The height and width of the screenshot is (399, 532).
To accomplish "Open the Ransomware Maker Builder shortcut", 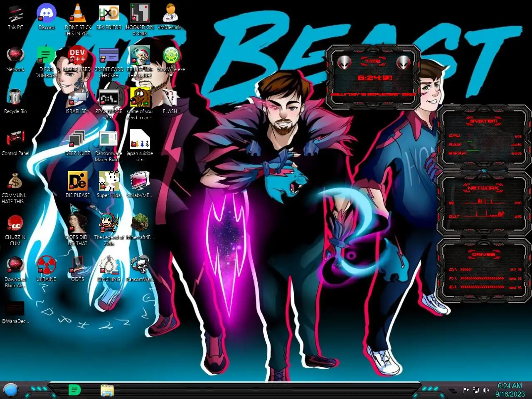I will 109,146.
